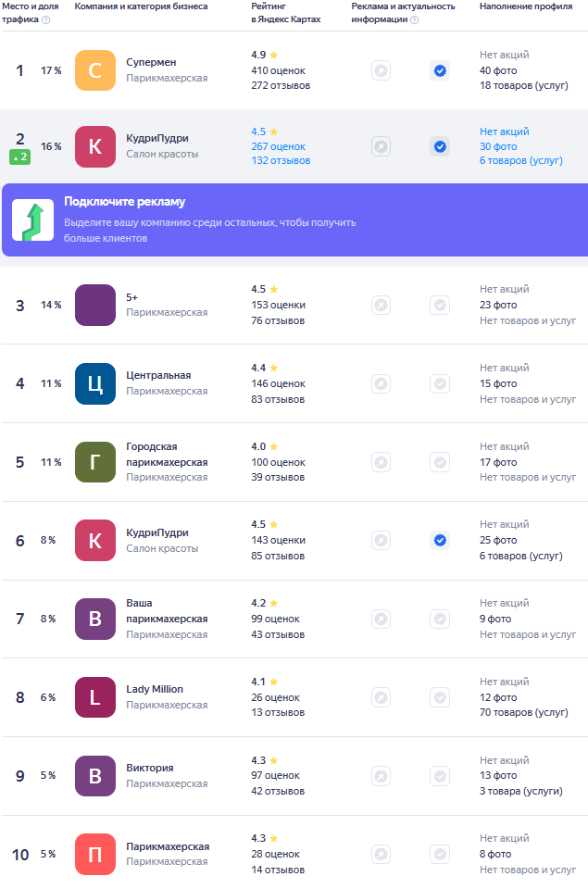Click the blue verified checkmark in КудриПудри row 6
The height and width of the screenshot is (889, 588).
pos(440,540)
